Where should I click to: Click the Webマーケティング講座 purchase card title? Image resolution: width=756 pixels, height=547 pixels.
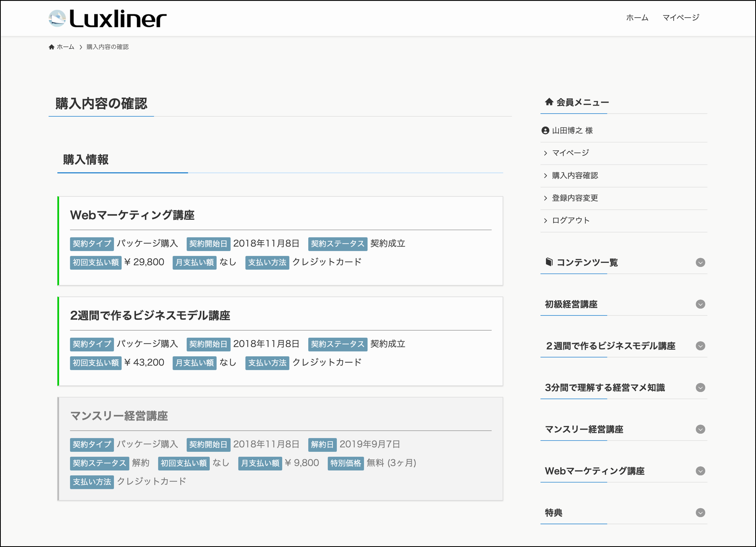tap(132, 215)
